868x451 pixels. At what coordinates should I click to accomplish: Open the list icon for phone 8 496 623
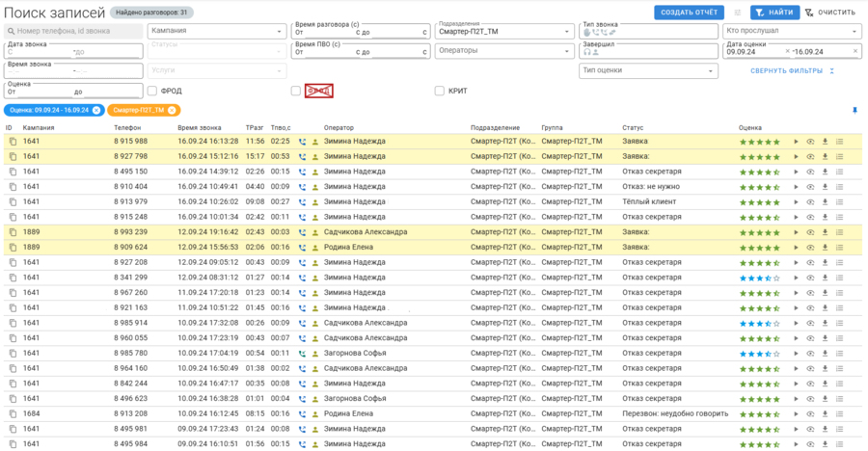coord(840,399)
